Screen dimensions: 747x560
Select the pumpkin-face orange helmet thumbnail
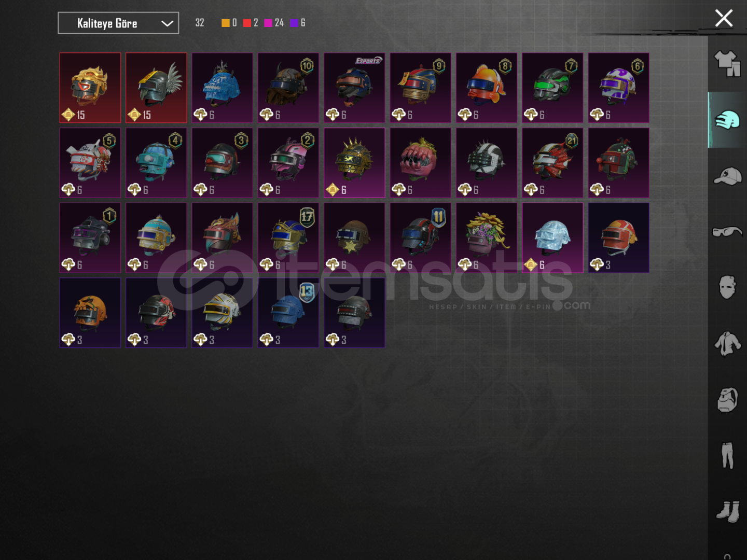[x=90, y=313]
